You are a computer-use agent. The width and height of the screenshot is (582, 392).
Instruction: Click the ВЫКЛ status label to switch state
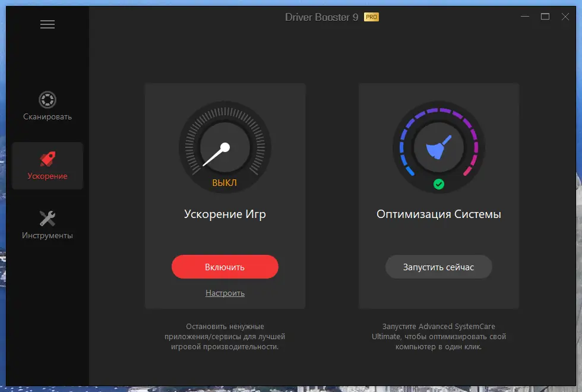(x=225, y=183)
